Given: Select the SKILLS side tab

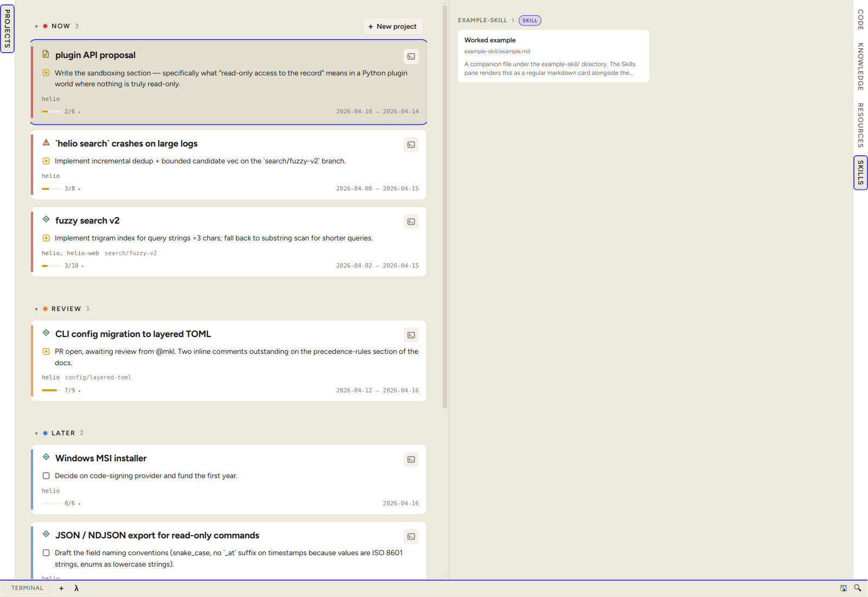Looking at the screenshot, I should click(x=860, y=173).
